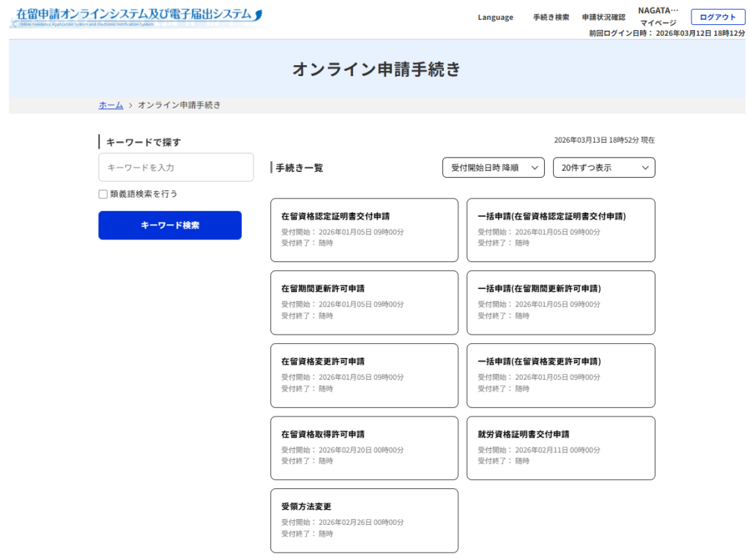This screenshot has width=750, height=560.
Task: Open the 一括申請(在留資格変更許可申請) card
Action: [560, 376]
